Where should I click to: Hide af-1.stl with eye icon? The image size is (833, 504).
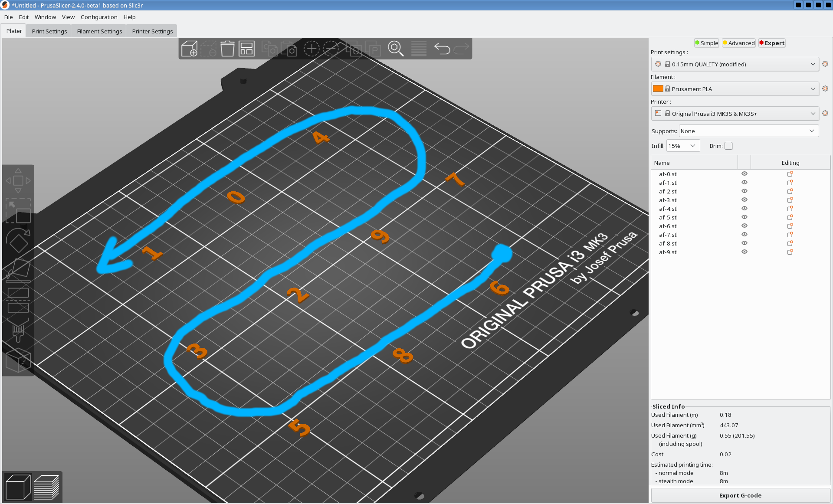744,183
